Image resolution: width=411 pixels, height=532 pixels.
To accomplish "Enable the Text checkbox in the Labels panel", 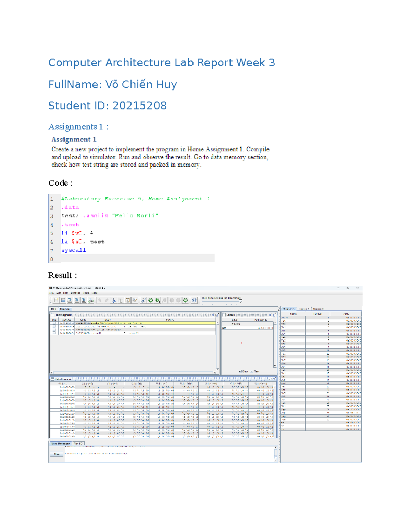I will pos(252,372).
